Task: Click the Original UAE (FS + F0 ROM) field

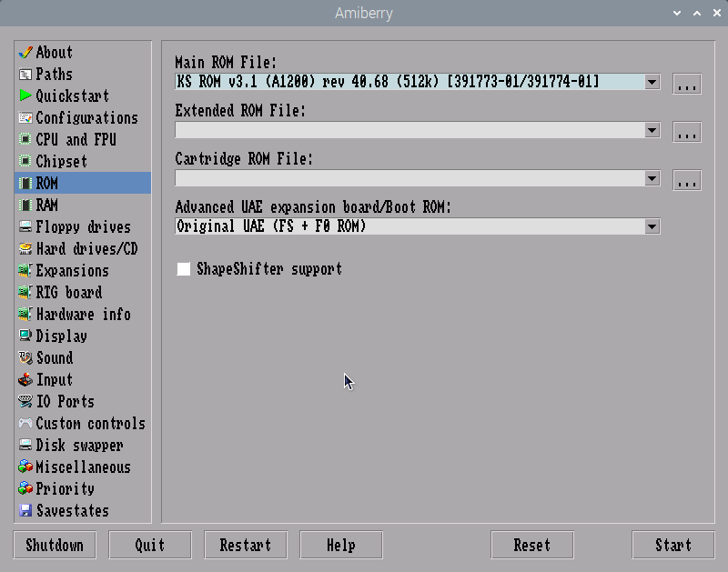Action: point(418,226)
